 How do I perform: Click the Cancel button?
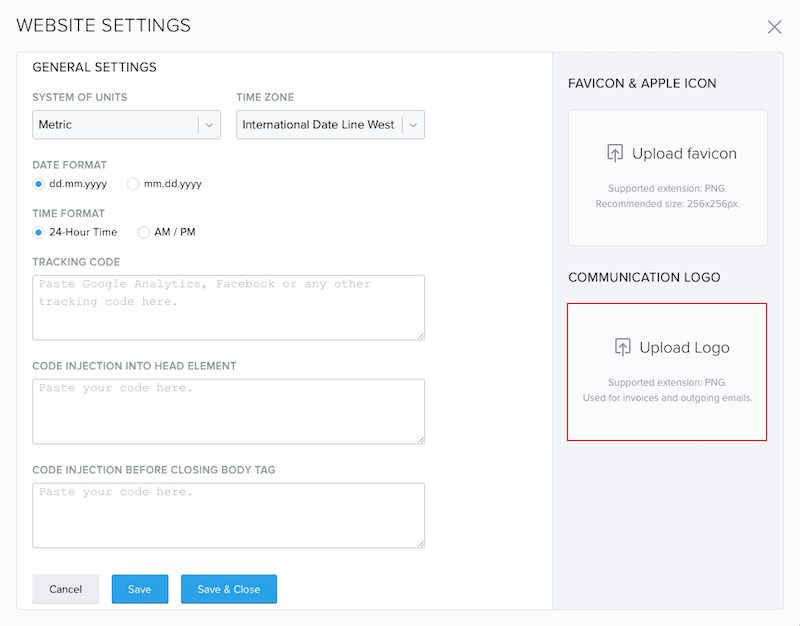click(66, 589)
